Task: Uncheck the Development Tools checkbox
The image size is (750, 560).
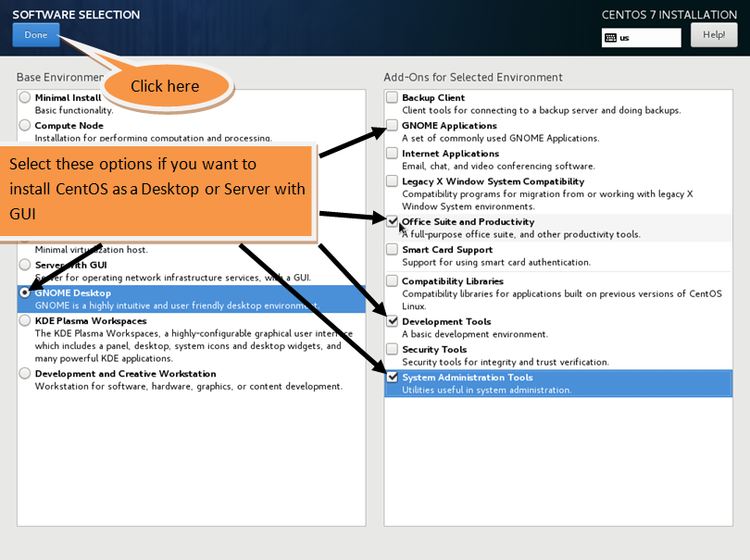Action: click(x=393, y=321)
